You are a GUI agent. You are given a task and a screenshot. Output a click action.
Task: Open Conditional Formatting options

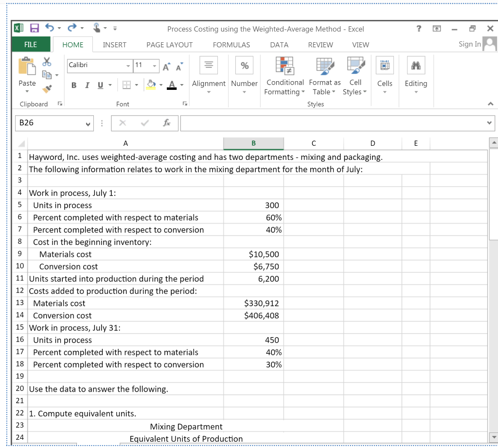(x=285, y=76)
